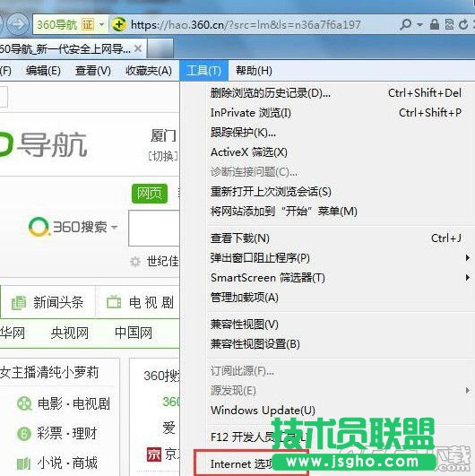Click the 央视网 link
Image resolution: width=475 pixels, height=476 pixels.
click(x=70, y=333)
